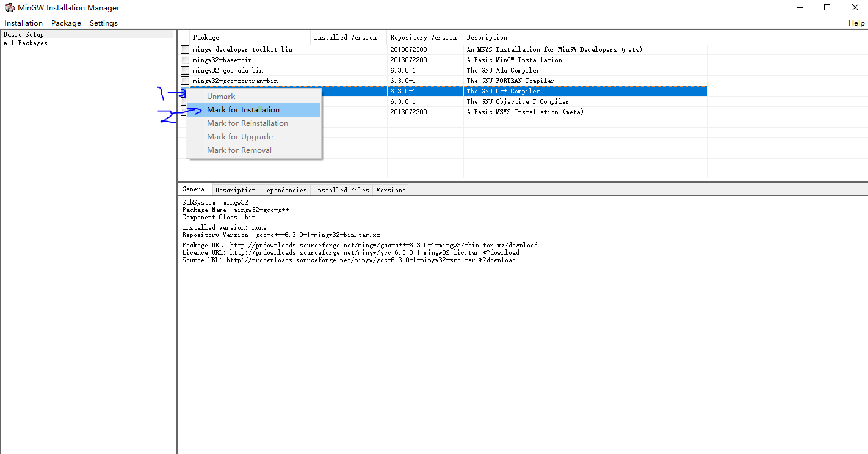868x454 pixels.
Task: Tick the mingw32-gcc-fortran-bin checkbox
Action: coord(185,81)
